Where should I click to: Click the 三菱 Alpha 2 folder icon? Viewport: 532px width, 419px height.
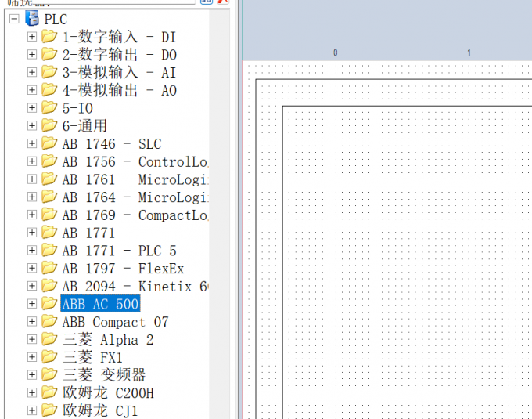tap(49, 339)
